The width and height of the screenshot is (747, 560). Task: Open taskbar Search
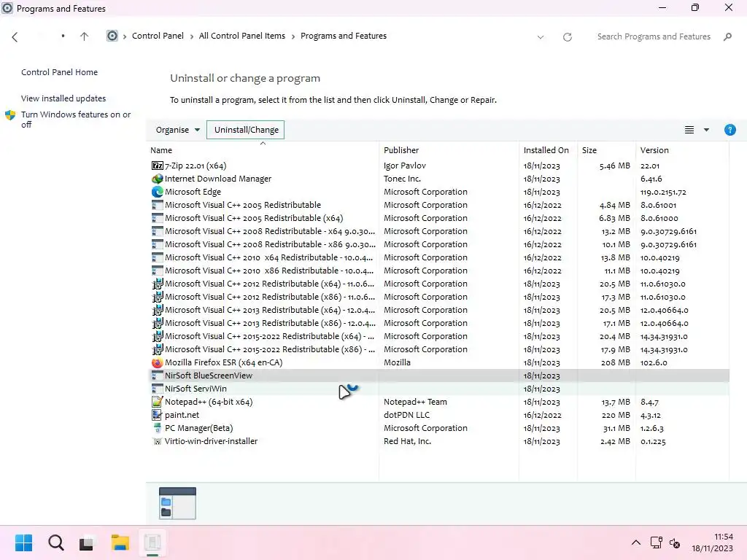[x=55, y=542]
